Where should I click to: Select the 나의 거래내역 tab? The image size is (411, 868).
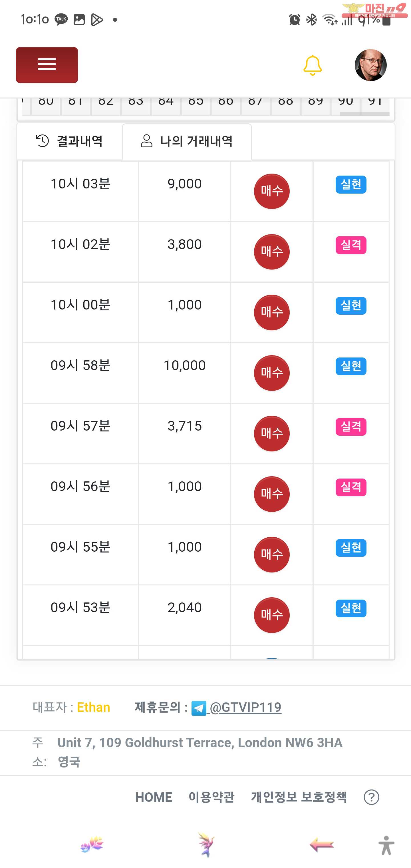(x=187, y=141)
